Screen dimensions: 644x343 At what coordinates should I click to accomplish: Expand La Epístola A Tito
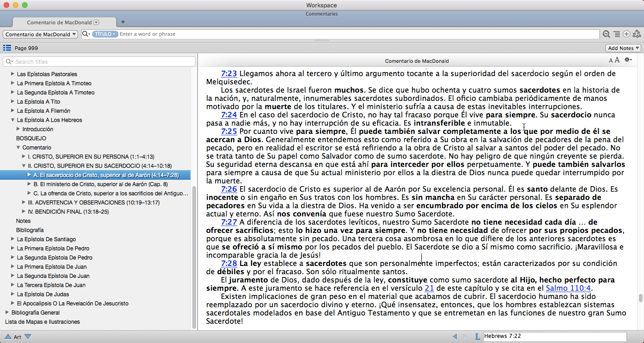pyautogui.click(x=13, y=101)
